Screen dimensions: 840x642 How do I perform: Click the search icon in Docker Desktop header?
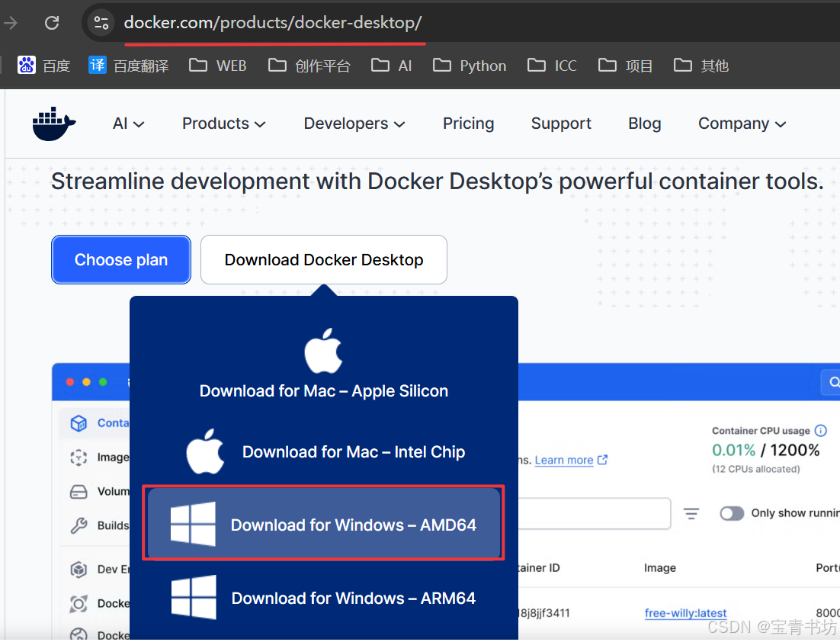click(x=833, y=382)
